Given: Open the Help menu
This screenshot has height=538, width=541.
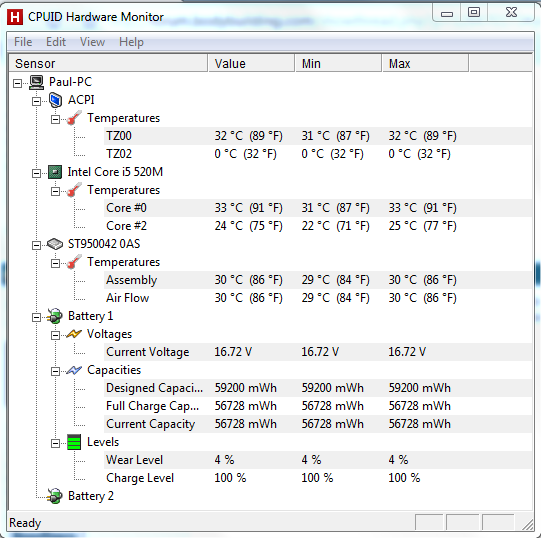Looking at the screenshot, I should click(x=131, y=42).
